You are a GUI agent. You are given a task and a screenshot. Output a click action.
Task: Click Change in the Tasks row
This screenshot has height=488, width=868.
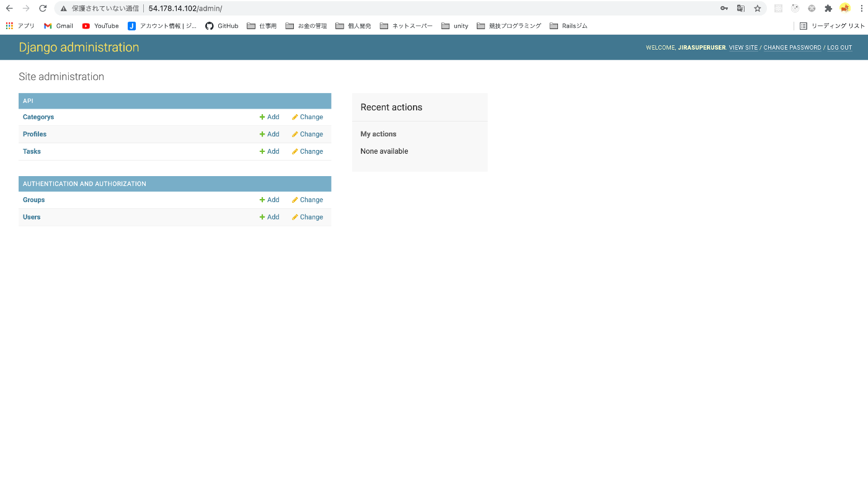pyautogui.click(x=308, y=151)
